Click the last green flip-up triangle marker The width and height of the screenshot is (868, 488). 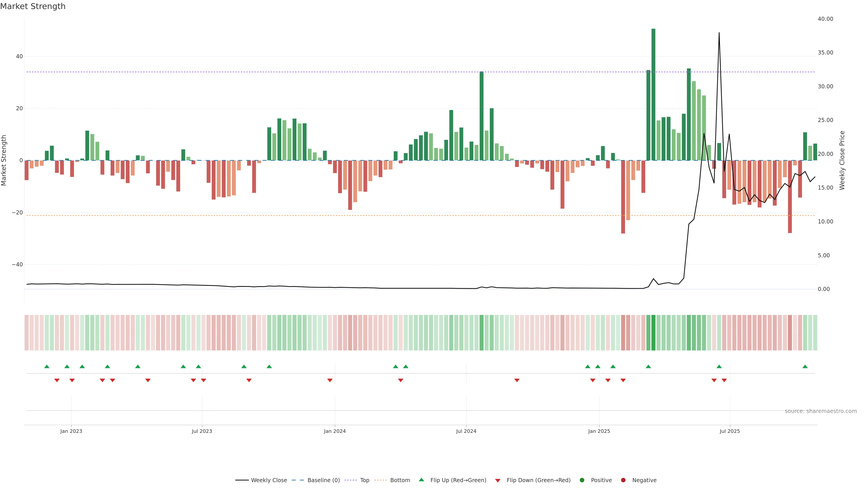[x=805, y=366]
